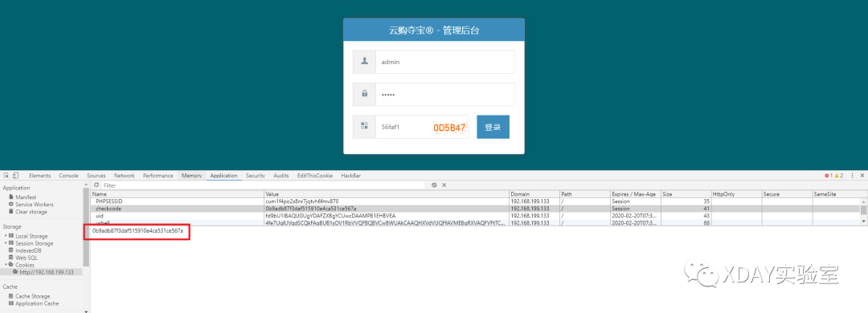Viewport: 868px width, 313px height.
Task: Expand the Session Storage tree node
Action: (x=6, y=243)
